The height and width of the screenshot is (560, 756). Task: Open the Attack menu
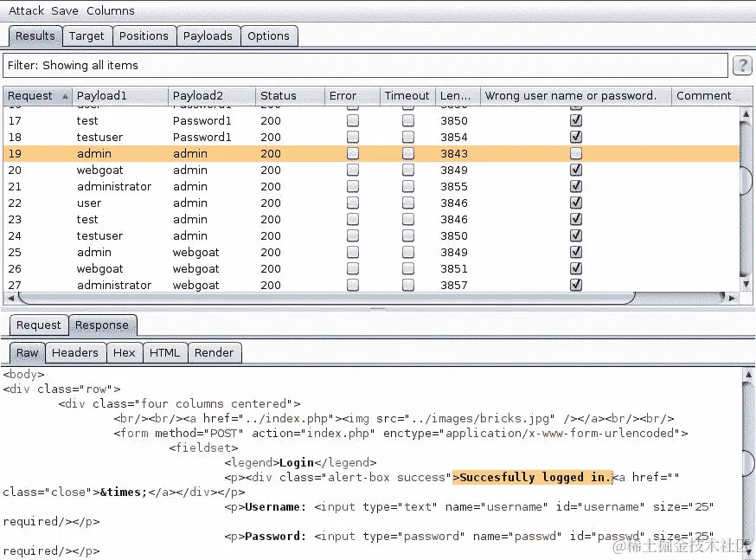point(26,10)
